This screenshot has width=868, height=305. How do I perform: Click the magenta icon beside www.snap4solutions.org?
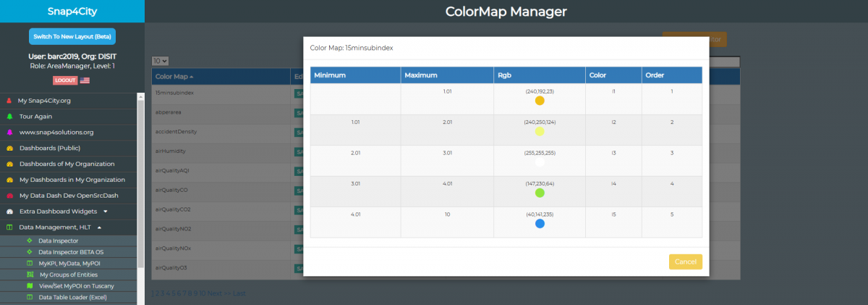[x=9, y=133]
